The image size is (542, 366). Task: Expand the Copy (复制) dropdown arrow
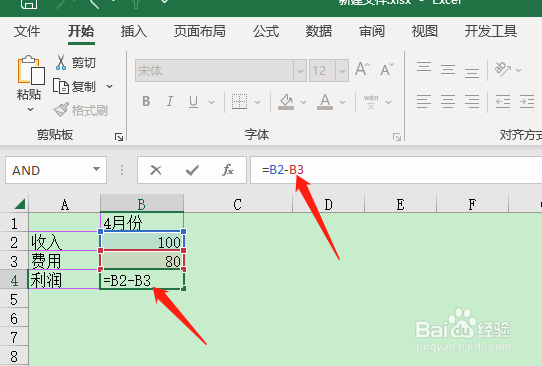pyautogui.click(x=110, y=86)
